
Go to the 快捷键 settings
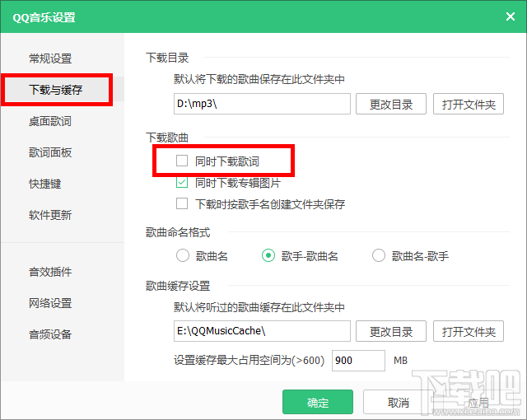tap(44, 184)
